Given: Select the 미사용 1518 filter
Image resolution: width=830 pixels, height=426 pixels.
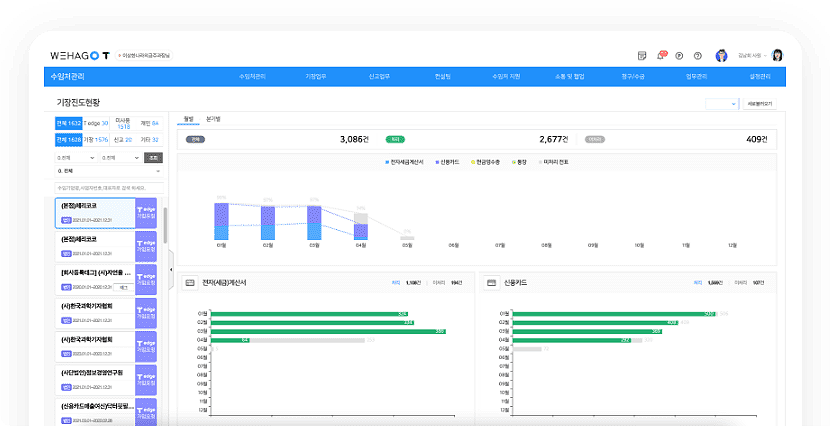Looking at the screenshot, I should pyautogui.click(x=123, y=123).
